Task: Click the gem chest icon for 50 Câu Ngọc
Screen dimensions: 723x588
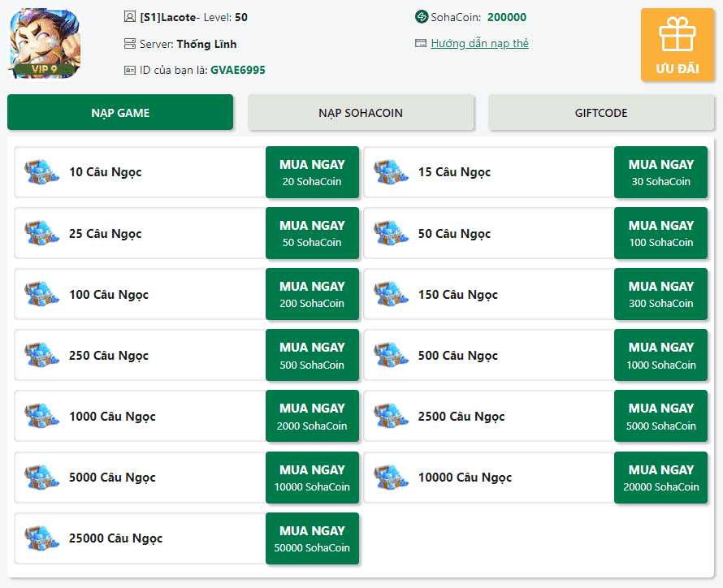Action: (391, 233)
